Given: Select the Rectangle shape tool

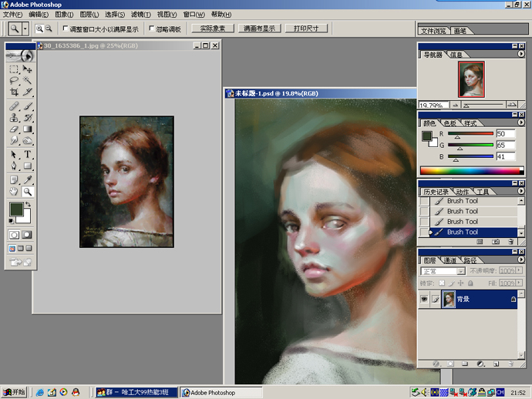Looking at the screenshot, I should pos(27,166).
